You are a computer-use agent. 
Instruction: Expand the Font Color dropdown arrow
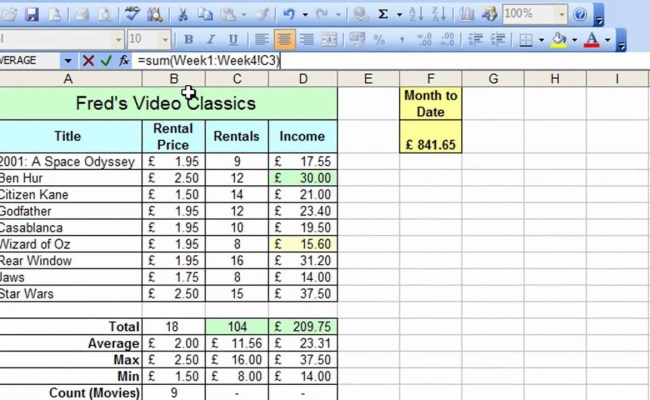pos(608,40)
